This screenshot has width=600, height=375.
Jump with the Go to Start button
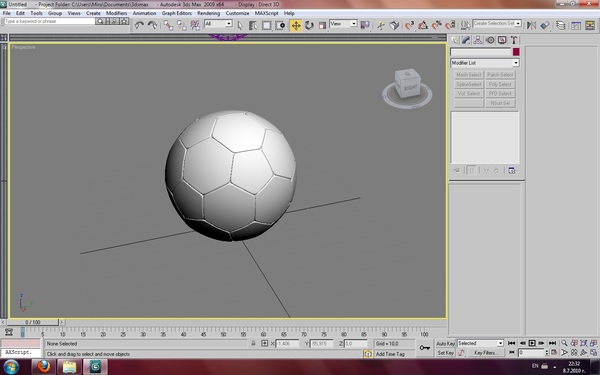512,343
